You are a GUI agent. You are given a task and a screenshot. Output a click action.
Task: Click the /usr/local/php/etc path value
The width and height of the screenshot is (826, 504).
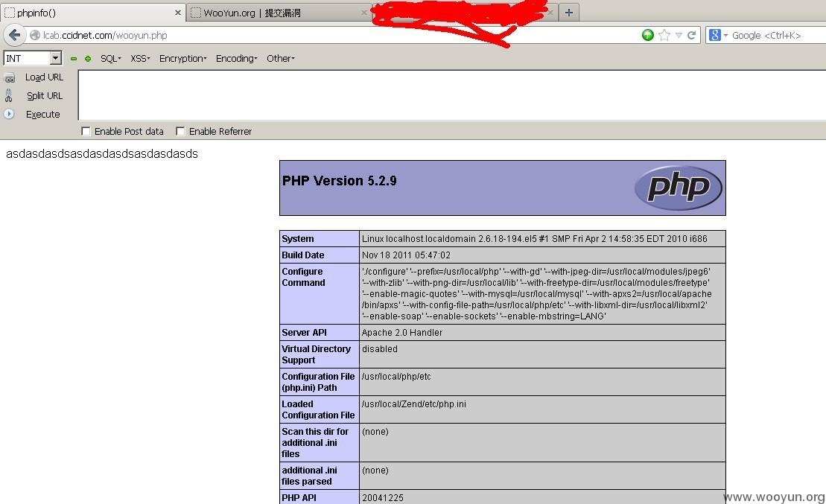(x=396, y=377)
